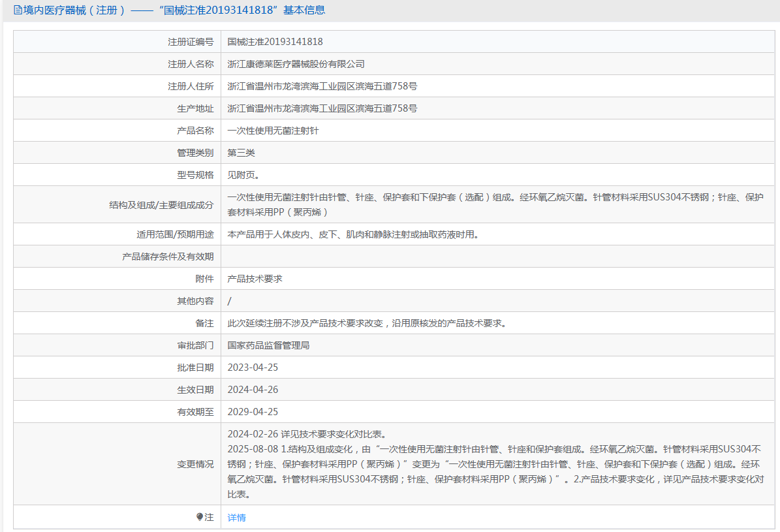Viewport: 780px width, 532px height.
Task: Click the label 产品名称
Action: pos(195,131)
